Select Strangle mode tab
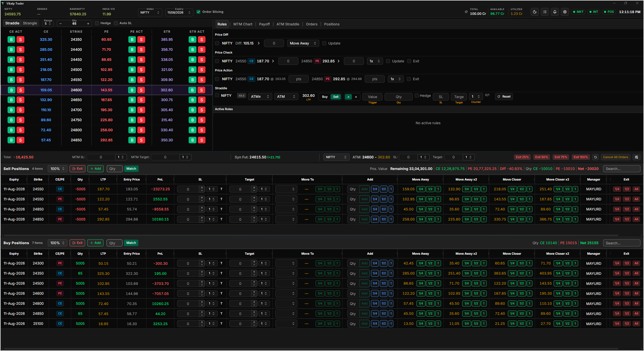644x351 pixels. pyautogui.click(x=30, y=23)
